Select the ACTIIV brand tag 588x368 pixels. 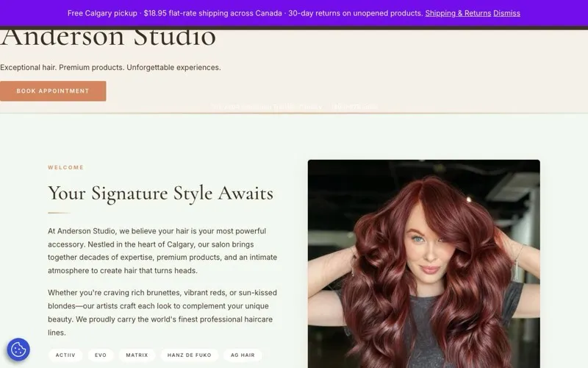(x=65, y=355)
